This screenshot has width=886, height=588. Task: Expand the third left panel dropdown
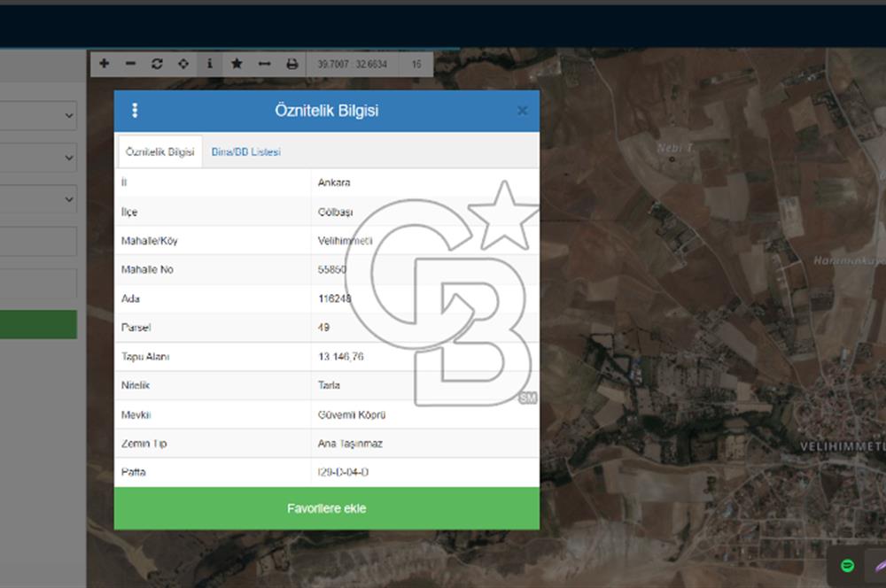(x=38, y=200)
